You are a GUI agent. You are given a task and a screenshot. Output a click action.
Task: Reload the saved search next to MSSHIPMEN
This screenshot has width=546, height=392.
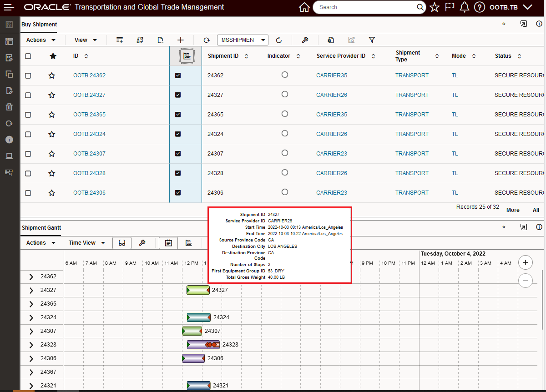[x=279, y=40]
